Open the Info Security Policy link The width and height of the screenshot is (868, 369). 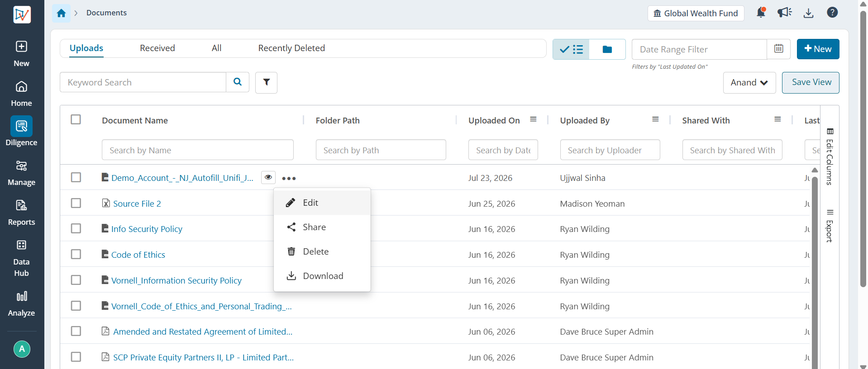[x=147, y=229]
